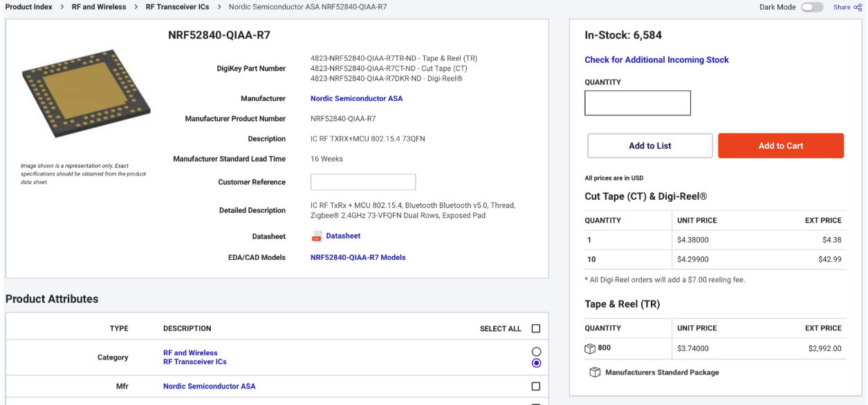Open RF Transceiver ICs category attribute link
This screenshot has height=405, width=868.
(194, 362)
